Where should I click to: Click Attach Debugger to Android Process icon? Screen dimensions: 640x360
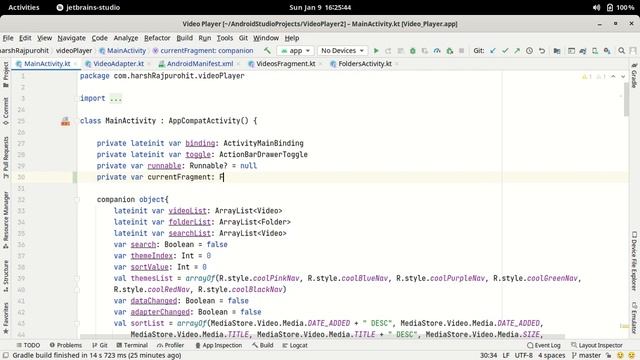449,51
